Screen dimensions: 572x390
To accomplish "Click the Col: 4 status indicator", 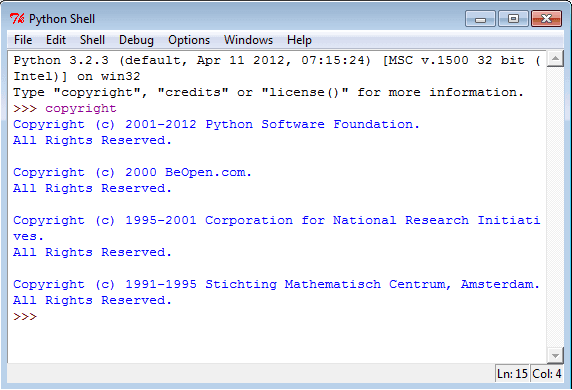I will [546, 374].
